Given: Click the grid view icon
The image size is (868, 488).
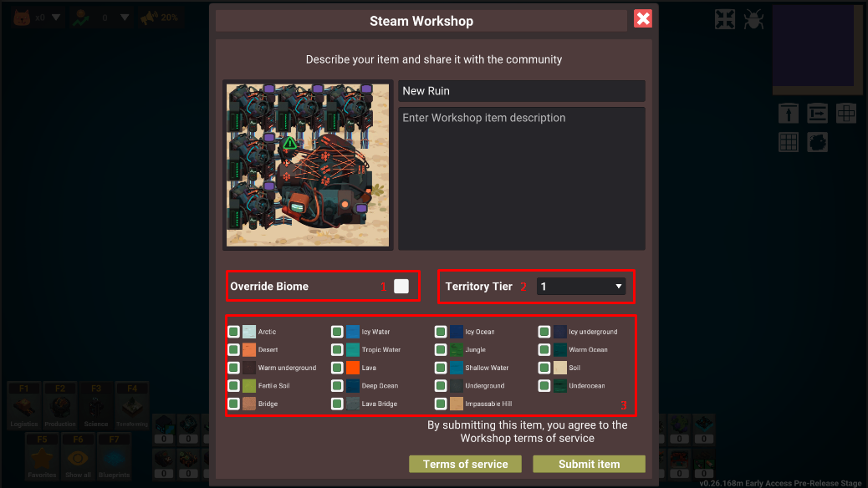Looking at the screenshot, I should 789,142.
